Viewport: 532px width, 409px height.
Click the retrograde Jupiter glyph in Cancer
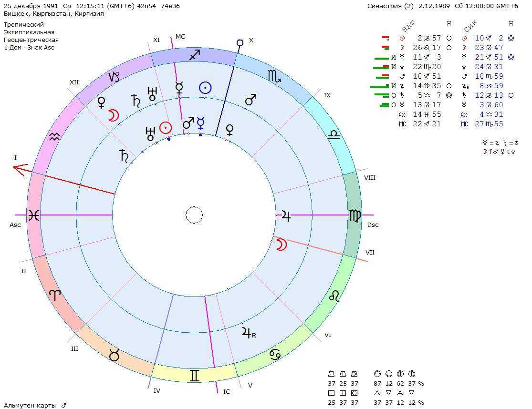click(249, 333)
